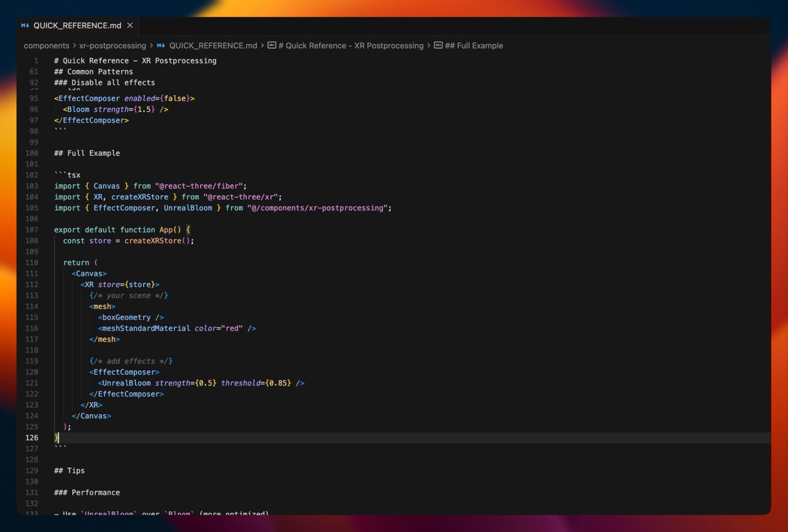Viewport: 788px width, 532px height.
Task: Click the '</EffectComposer>' closing tag on line 122
Action: (x=127, y=394)
